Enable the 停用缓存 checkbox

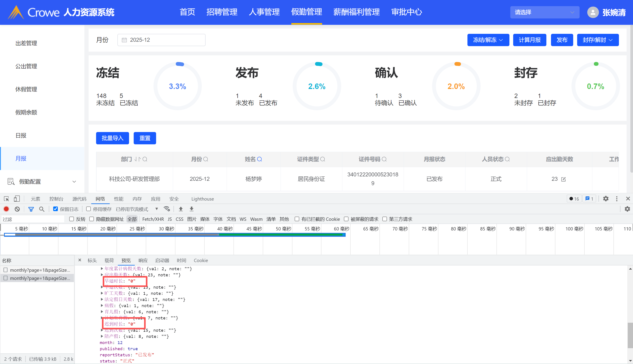pos(89,209)
